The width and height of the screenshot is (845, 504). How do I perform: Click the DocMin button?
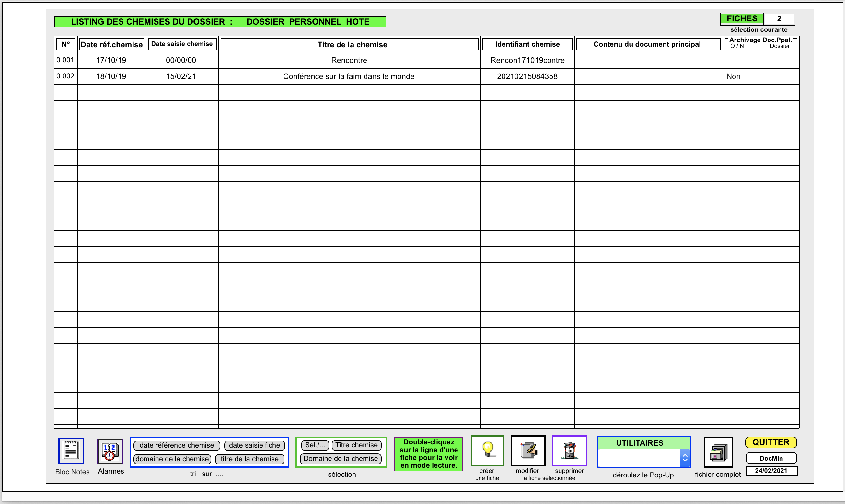(x=771, y=458)
